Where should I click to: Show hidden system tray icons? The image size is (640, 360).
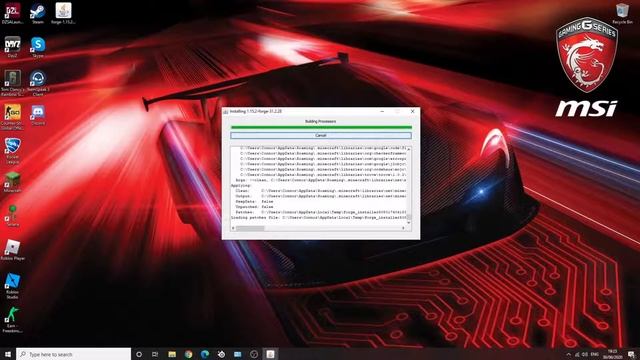pos(569,354)
